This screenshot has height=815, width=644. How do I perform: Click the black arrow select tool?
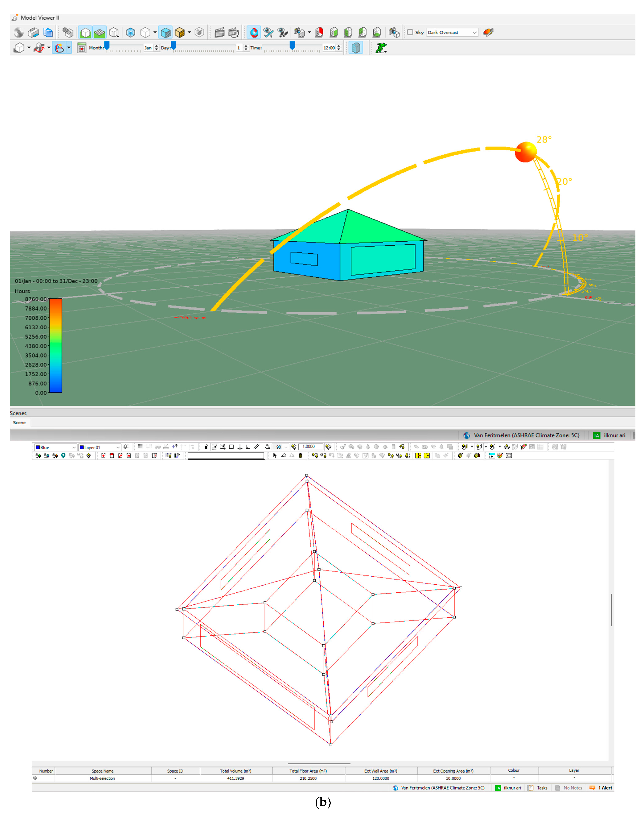[x=275, y=455]
